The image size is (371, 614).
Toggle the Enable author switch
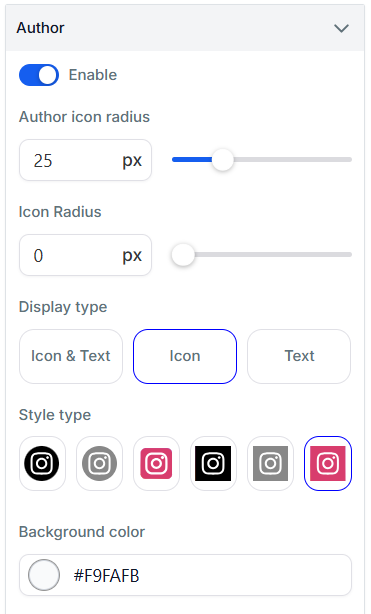point(39,75)
